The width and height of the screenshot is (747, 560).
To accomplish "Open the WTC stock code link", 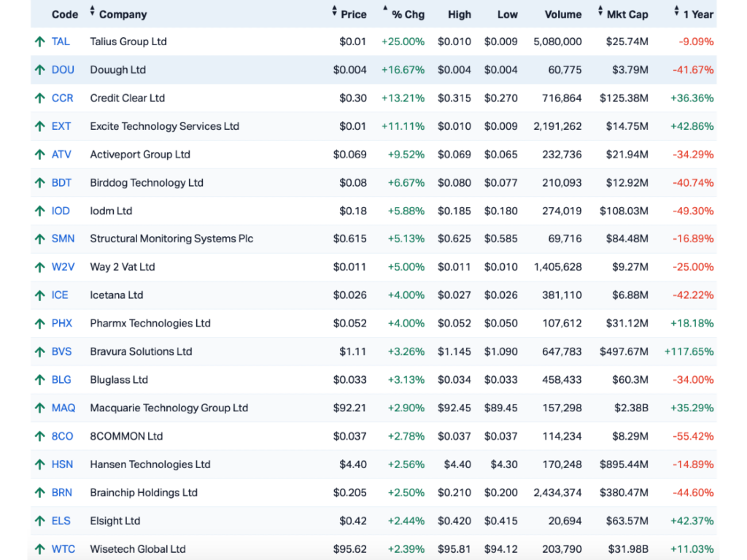I will pos(63,549).
